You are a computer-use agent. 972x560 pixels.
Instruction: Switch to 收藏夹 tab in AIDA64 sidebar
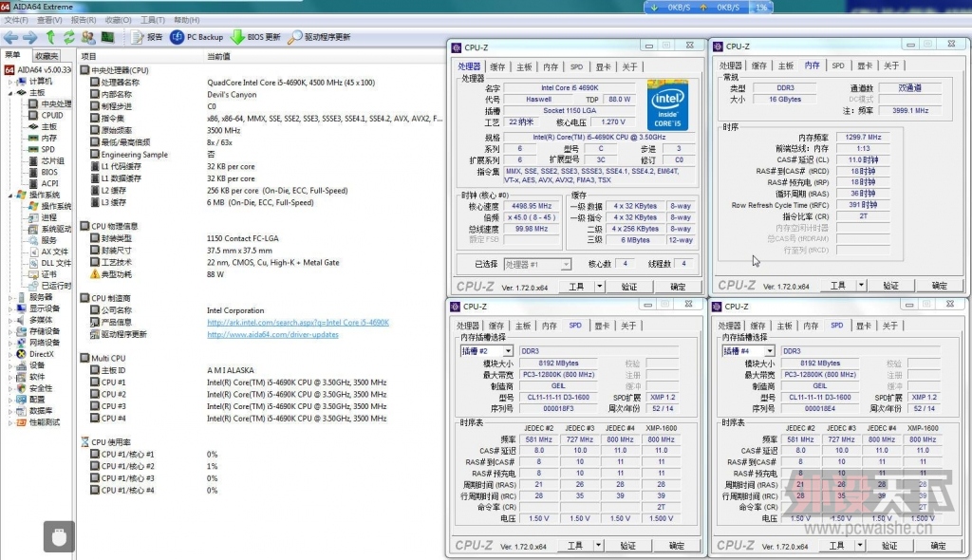(47, 56)
